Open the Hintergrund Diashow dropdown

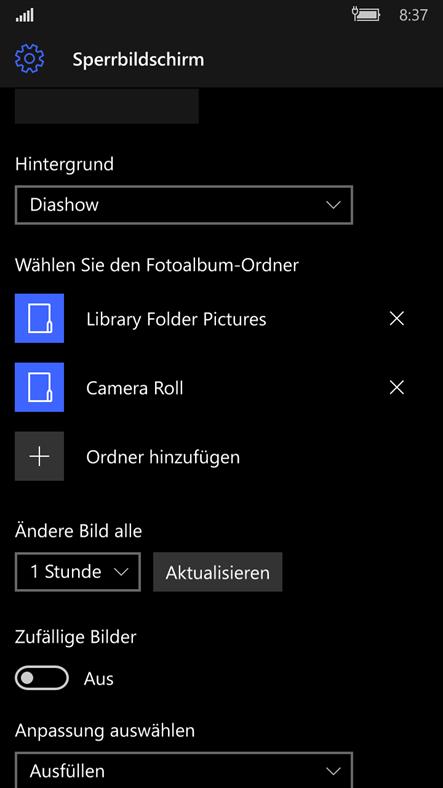tap(184, 205)
